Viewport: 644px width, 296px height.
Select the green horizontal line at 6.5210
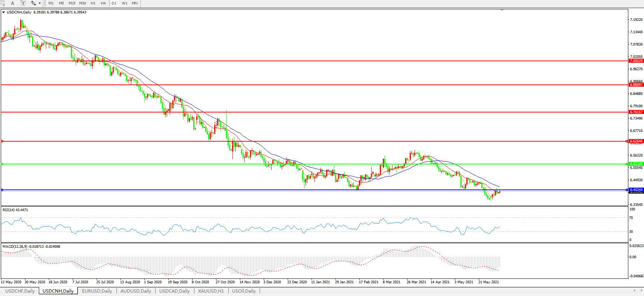click(298, 164)
